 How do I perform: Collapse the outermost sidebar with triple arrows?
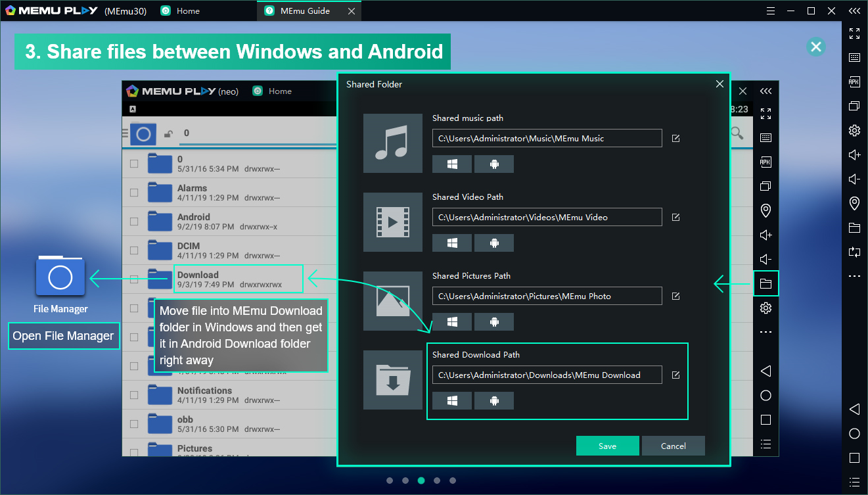coord(854,11)
